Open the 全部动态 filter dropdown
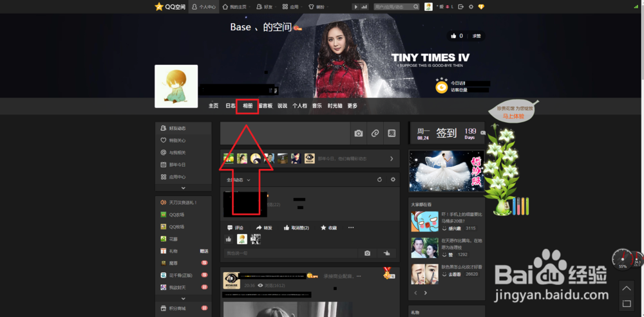The width and height of the screenshot is (644, 317). 238,180
